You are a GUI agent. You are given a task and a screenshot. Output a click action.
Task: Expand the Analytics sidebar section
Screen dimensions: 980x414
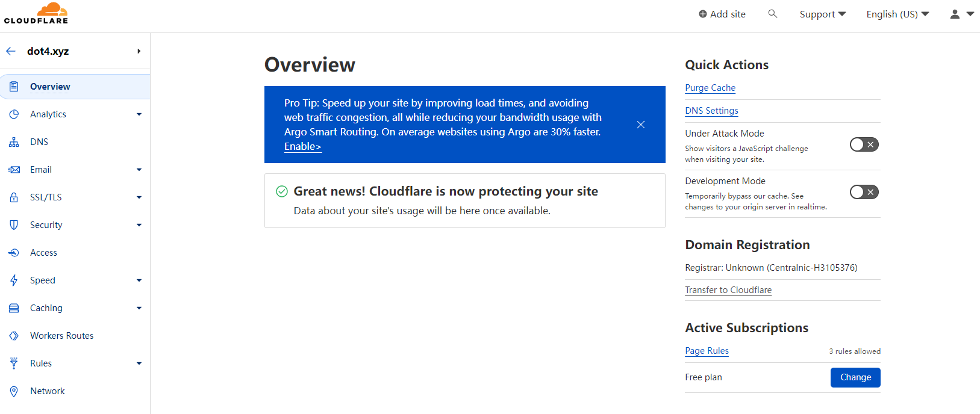click(139, 114)
